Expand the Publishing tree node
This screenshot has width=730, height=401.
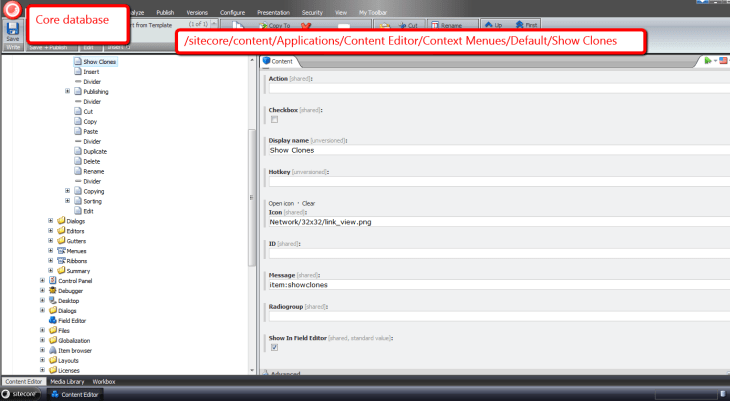68,91
